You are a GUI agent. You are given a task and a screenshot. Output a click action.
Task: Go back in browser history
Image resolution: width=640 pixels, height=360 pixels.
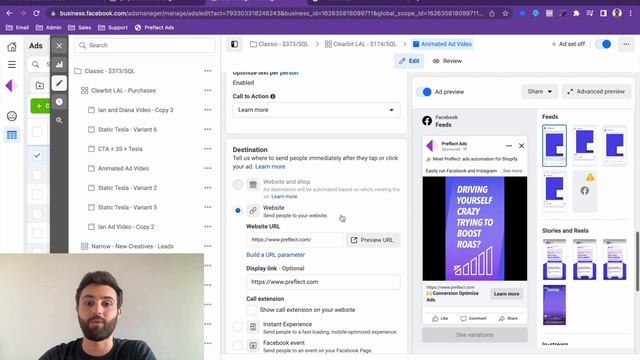tap(9, 13)
